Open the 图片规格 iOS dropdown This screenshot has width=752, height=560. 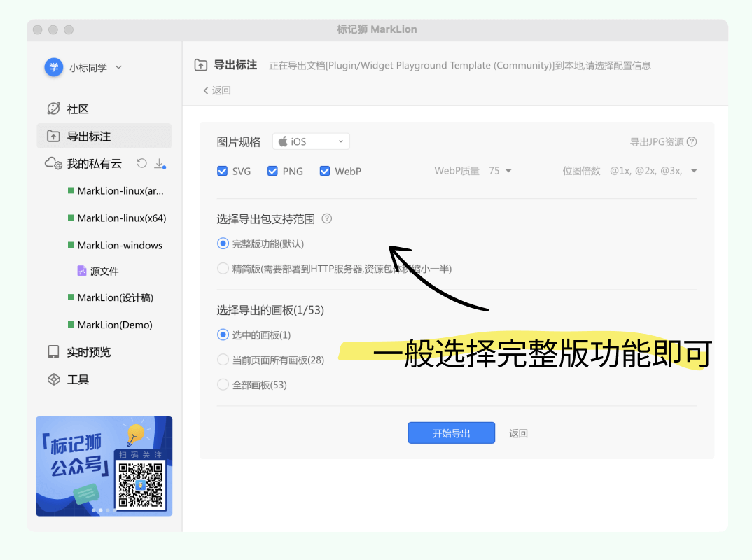[311, 141]
